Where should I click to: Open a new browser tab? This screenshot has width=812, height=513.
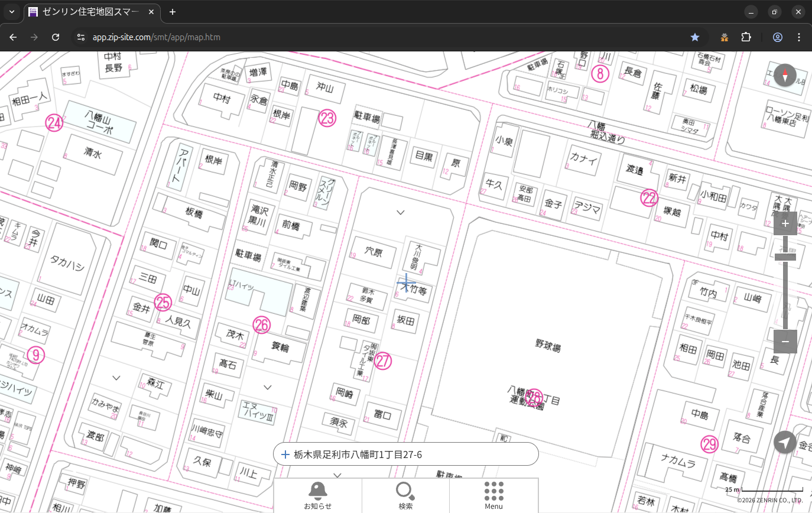tap(173, 12)
